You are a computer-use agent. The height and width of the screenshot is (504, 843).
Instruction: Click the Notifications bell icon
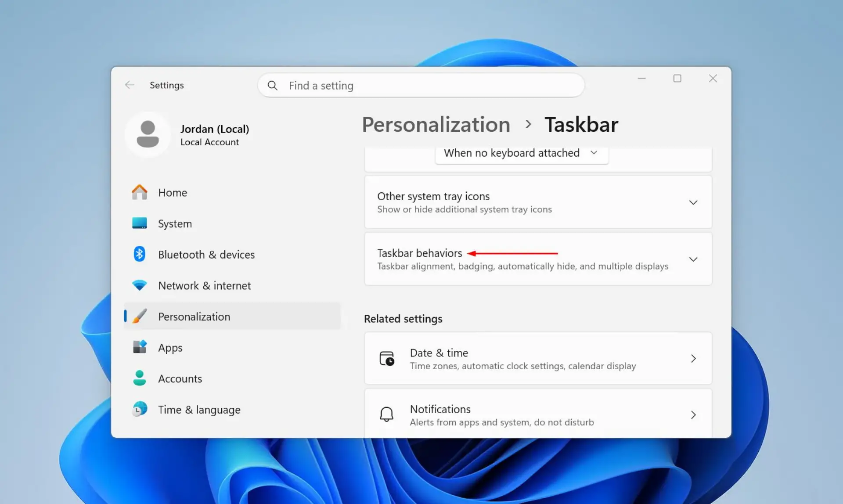pyautogui.click(x=387, y=414)
